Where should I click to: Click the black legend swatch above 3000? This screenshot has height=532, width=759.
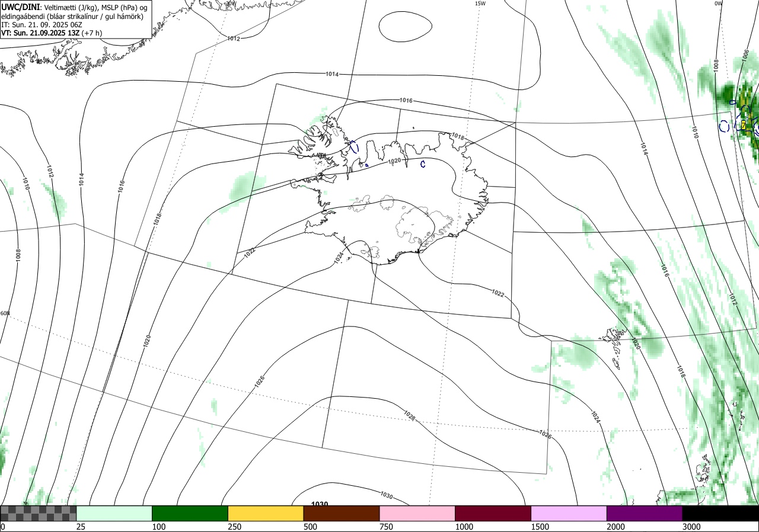[720, 513]
